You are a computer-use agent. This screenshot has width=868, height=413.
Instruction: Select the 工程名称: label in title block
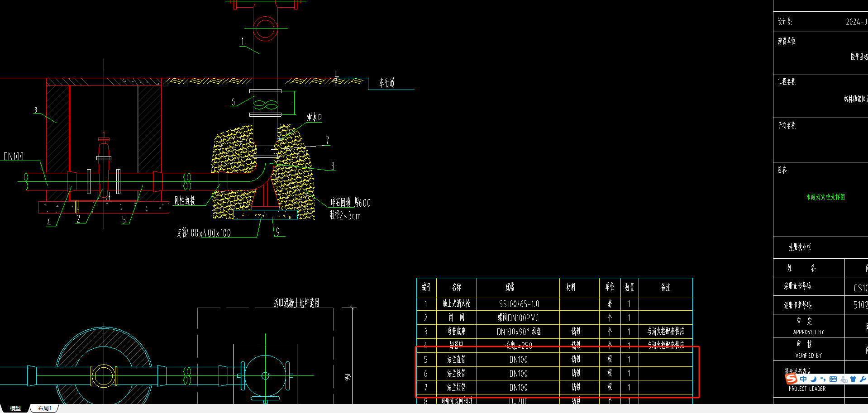(787, 81)
